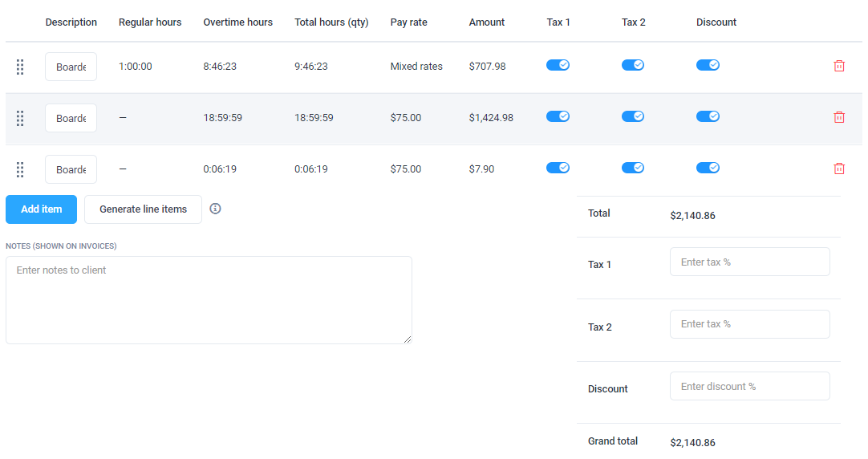Select the Mixed rates pay rate cell

point(416,67)
